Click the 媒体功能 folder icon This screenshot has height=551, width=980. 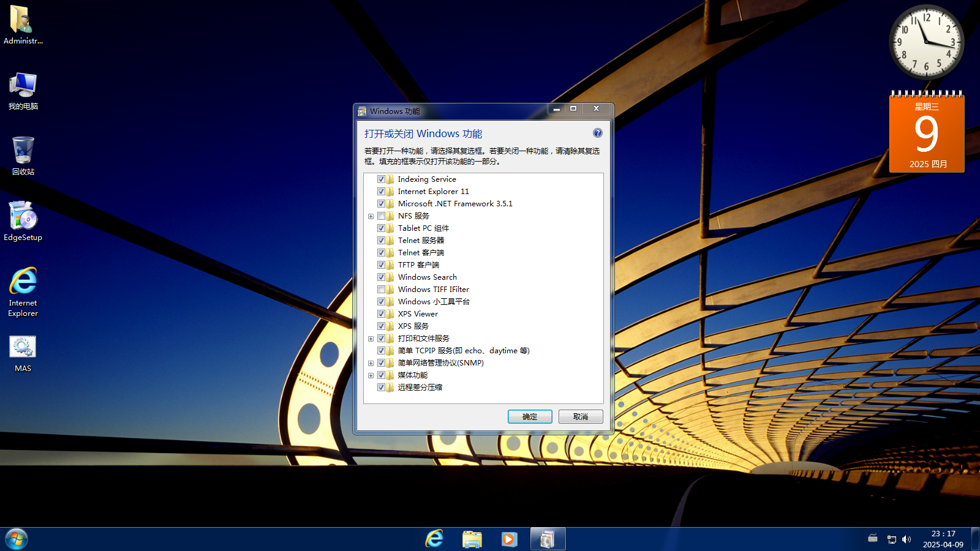(x=390, y=375)
